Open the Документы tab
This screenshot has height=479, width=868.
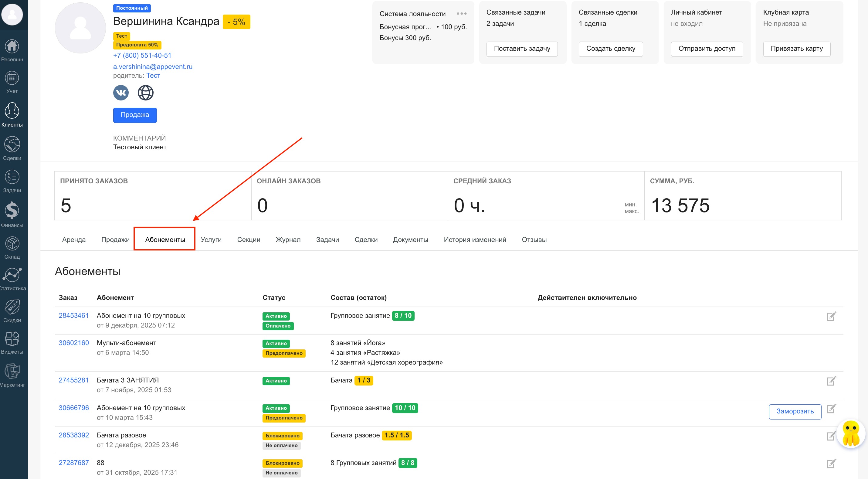(410, 240)
